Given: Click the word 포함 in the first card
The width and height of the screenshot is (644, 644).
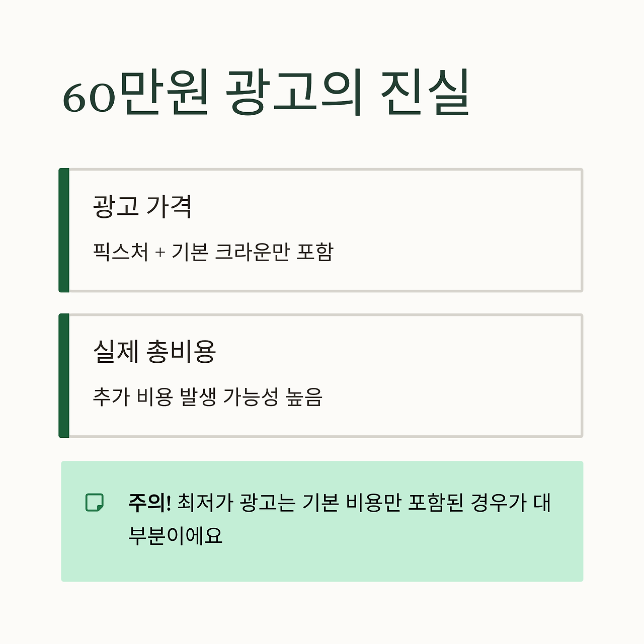Looking at the screenshot, I should click(314, 252).
